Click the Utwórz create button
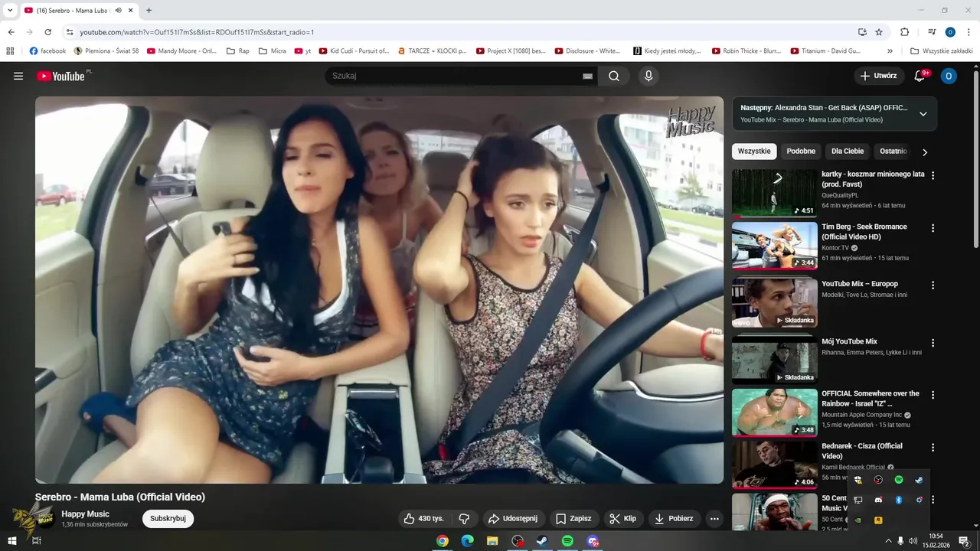The width and height of the screenshot is (980, 551). 878,76
